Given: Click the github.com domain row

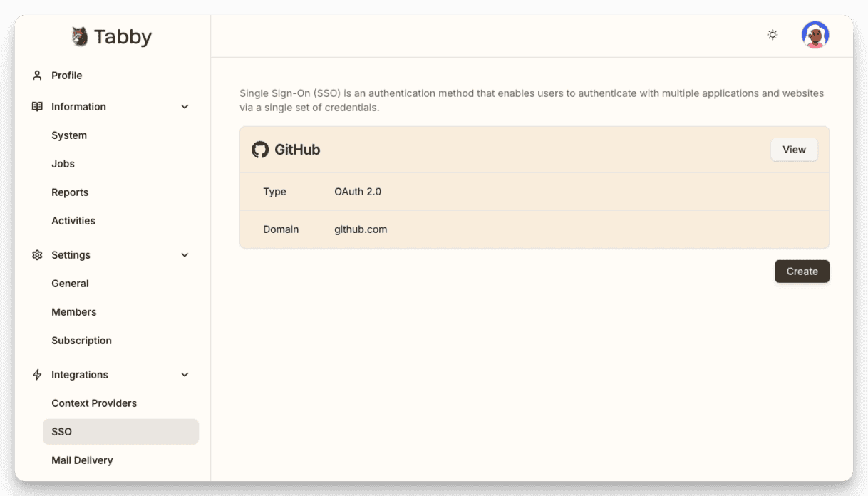Looking at the screenshot, I should tap(361, 229).
